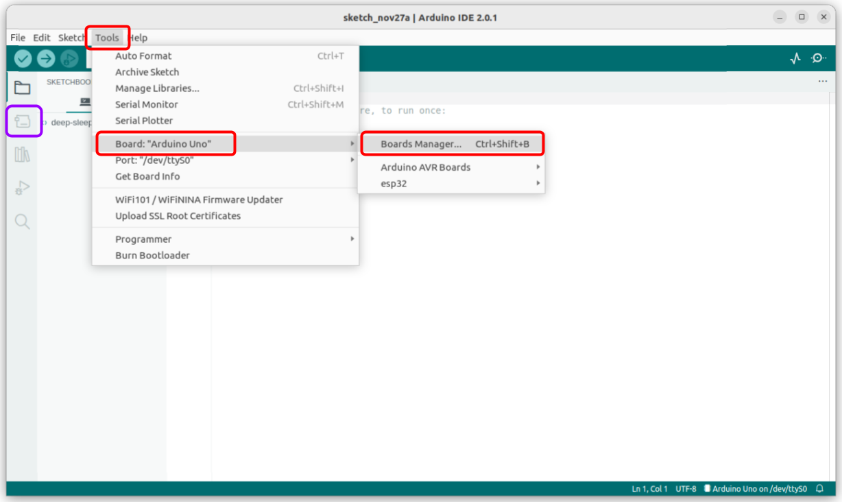Expand the Programmer submenu
Screen dimensions: 842x504
[x=144, y=239]
